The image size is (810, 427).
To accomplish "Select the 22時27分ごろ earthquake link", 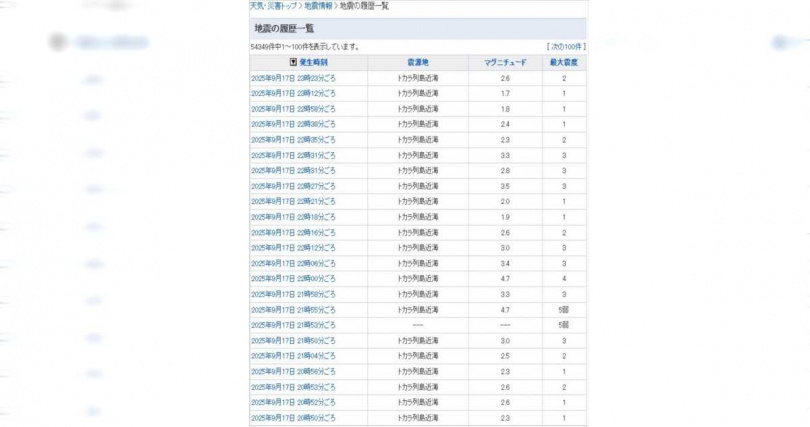I will pyautogui.click(x=293, y=186).
